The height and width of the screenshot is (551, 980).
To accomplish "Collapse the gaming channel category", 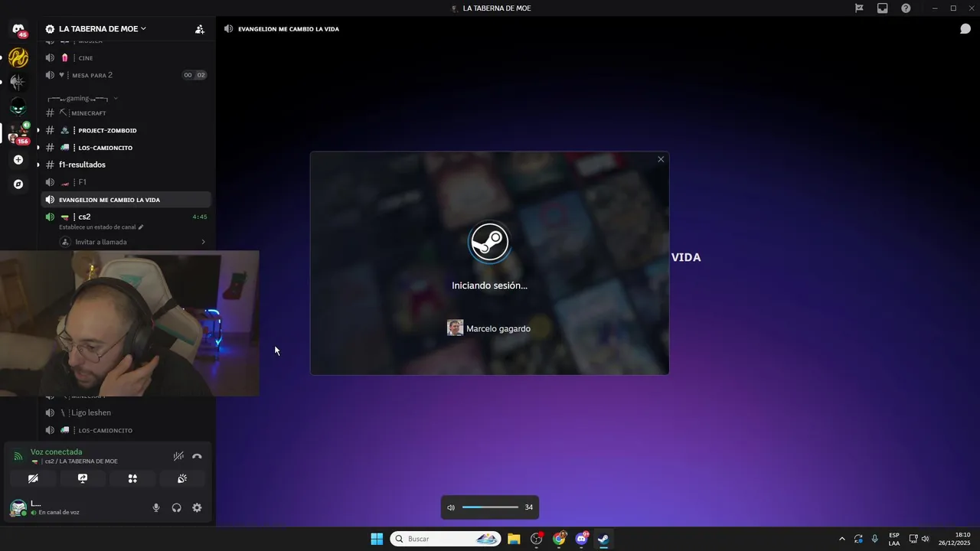I will pyautogui.click(x=83, y=99).
